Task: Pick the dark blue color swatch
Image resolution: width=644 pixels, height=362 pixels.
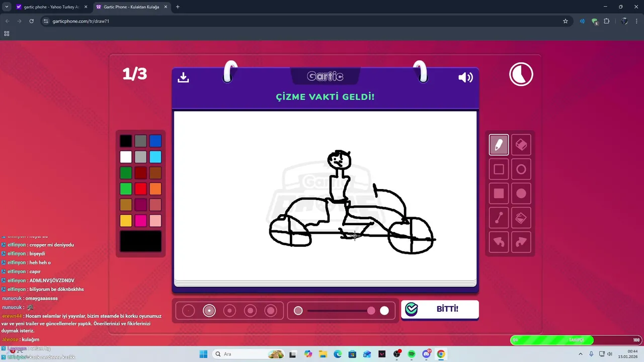Action: (155, 141)
